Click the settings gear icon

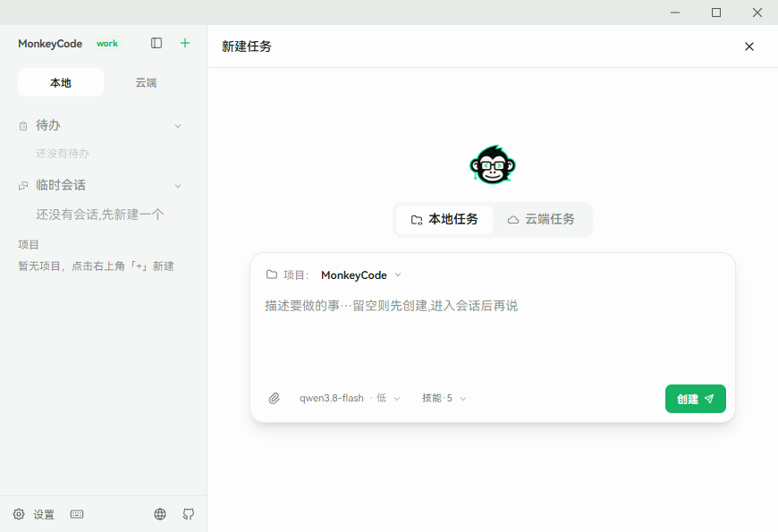tap(19, 514)
